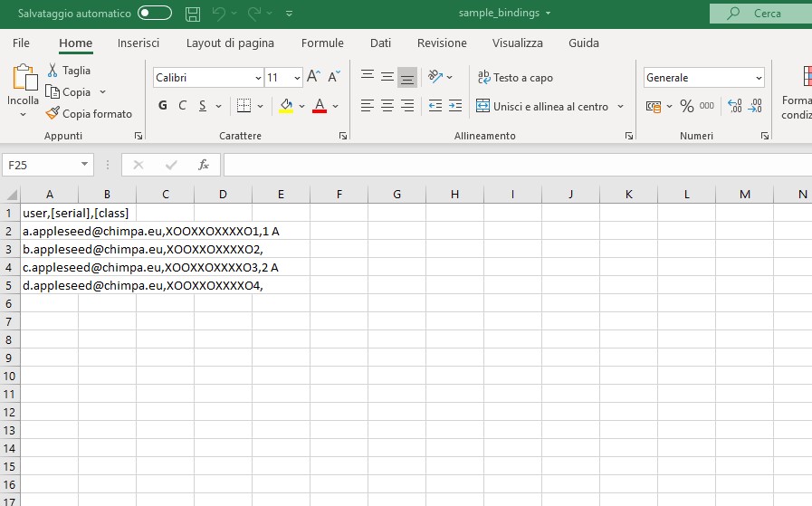The image size is (812, 506).
Task: Toggle italic C formatting
Action: [x=182, y=106]
